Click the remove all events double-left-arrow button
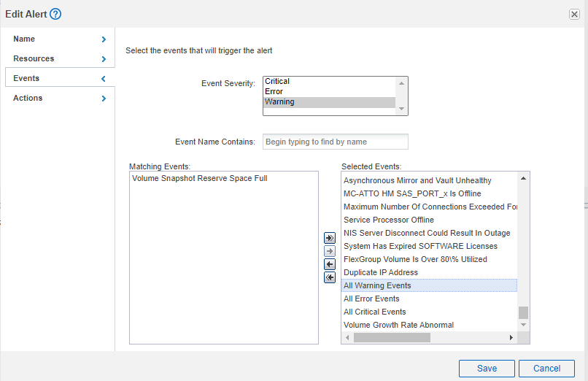 330,277
